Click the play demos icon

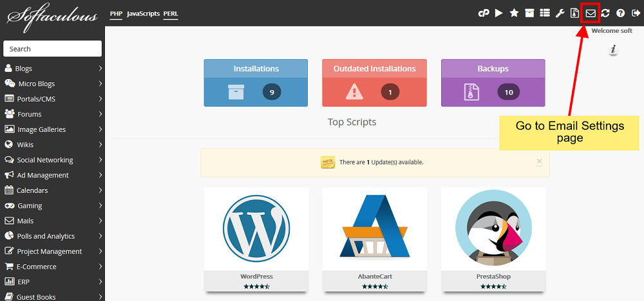tap(498, 13)
